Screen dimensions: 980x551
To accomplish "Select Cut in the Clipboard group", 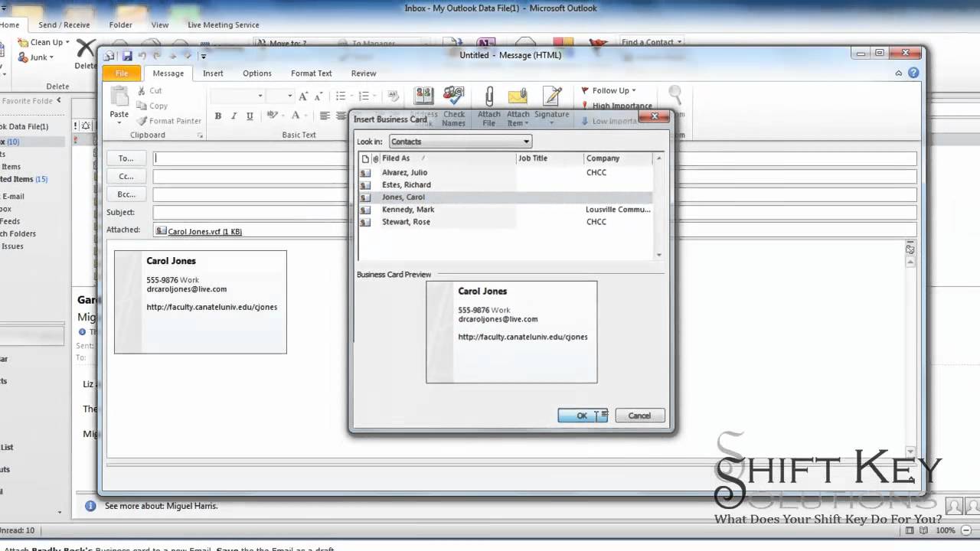I will click(149, 90).
